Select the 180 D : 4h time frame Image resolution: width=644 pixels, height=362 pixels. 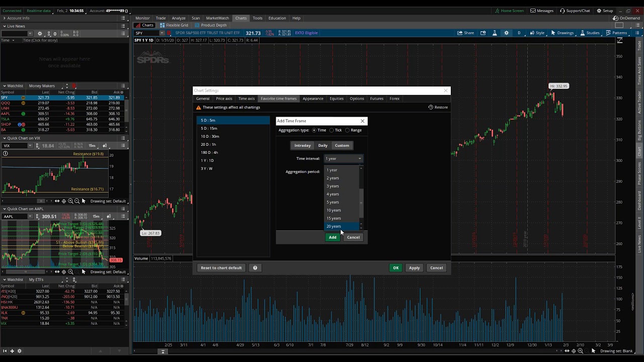point(233,152)
